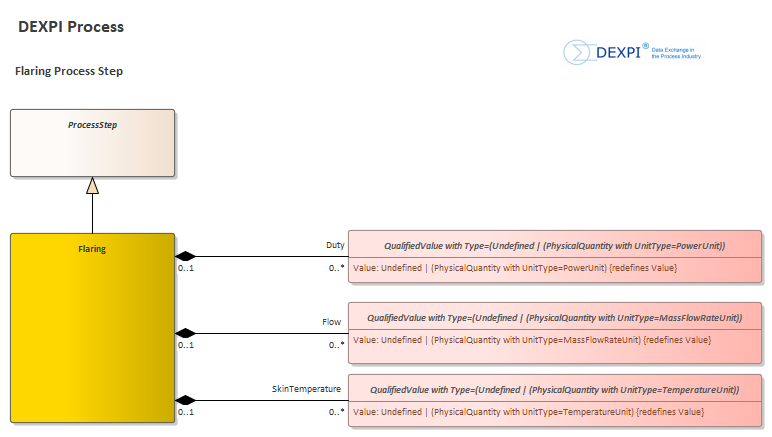Select the SkinTemperature association label

click(x=307, y=388)
